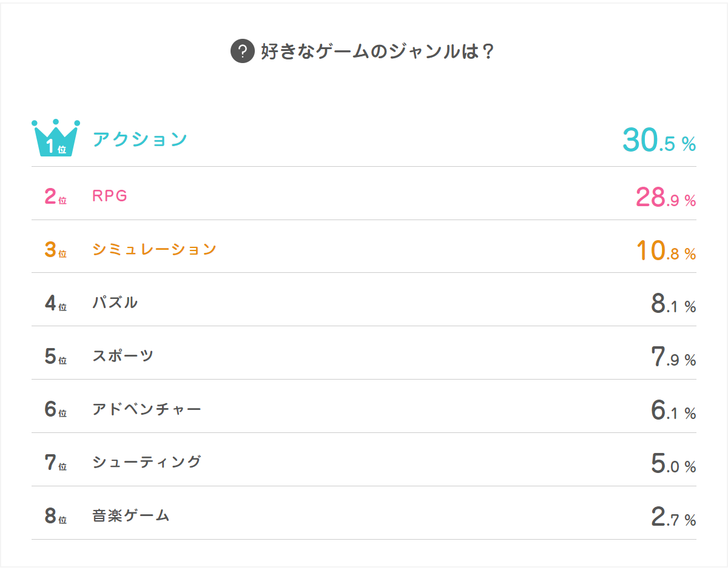The width and height of the screenshot is (728, 570).
Task: Click the アドベンチャー genre label
Action: tap(147, 409)
